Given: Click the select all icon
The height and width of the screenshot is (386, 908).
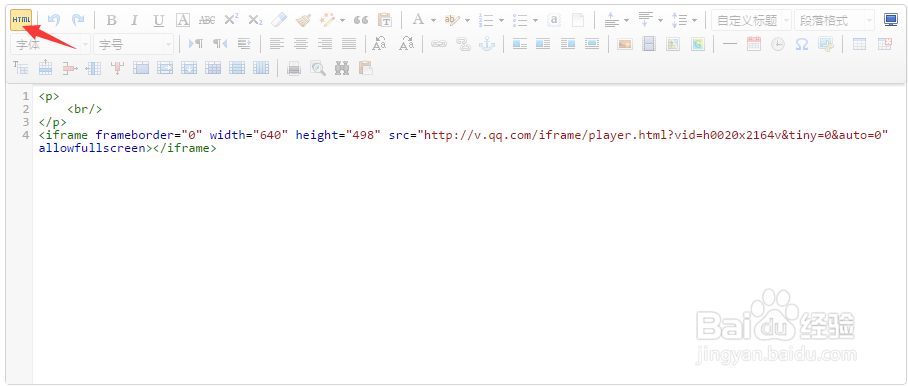Looking at the screenshot, I should pyautogui.click(x=554, y=20).
